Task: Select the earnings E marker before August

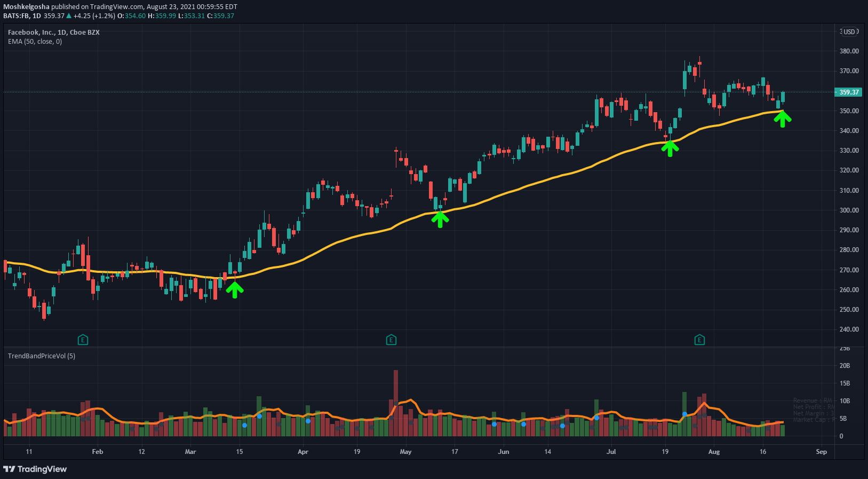Action: 699,340
